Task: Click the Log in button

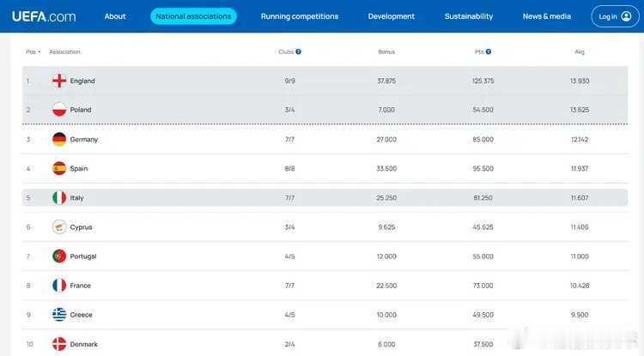Action: pyautogui.click(x=616, y=16)
